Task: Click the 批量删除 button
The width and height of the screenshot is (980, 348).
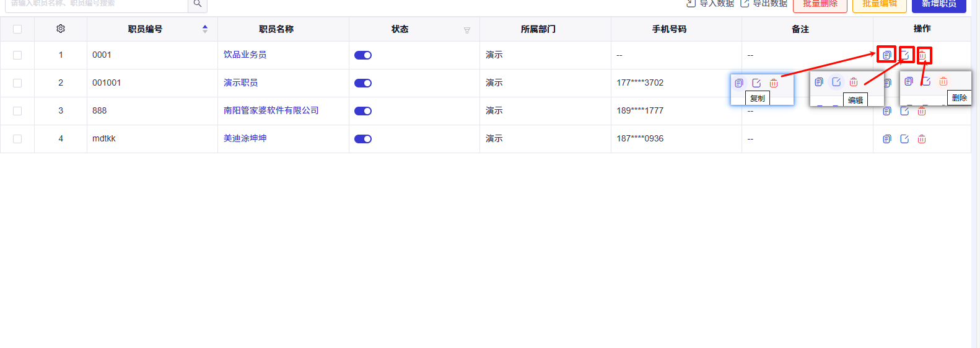Action: click(820, 5)
